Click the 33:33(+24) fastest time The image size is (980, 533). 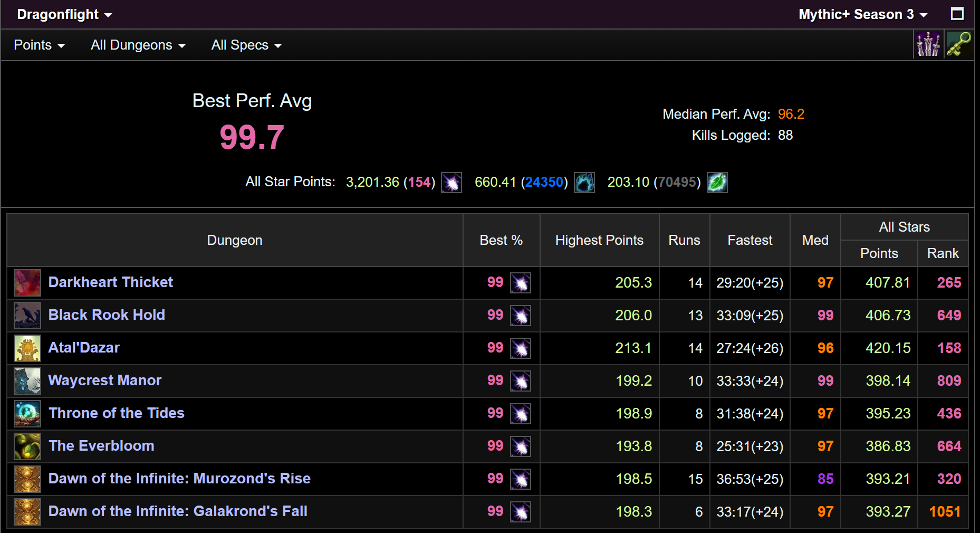pyautogui.click(x=750, y=381)
